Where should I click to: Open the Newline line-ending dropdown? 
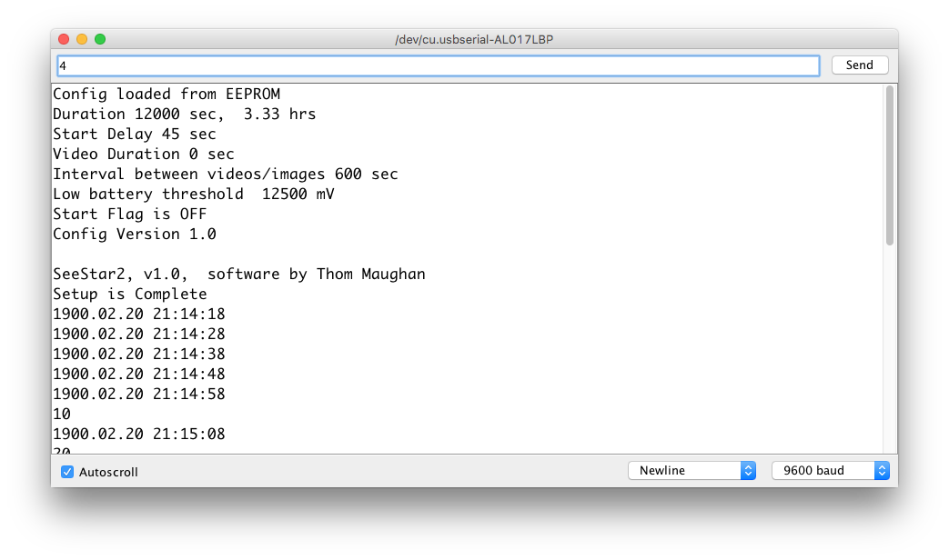pos(692,471)
